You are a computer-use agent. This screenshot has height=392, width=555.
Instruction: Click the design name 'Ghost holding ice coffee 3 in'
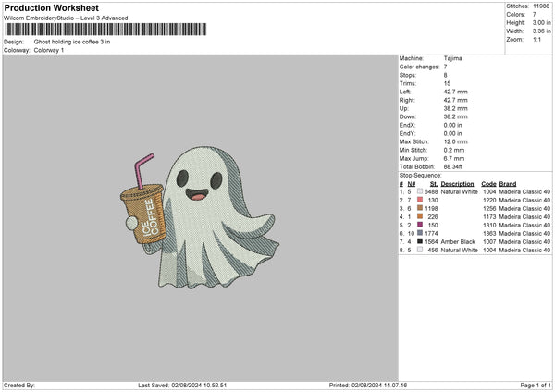click(72, 42)
